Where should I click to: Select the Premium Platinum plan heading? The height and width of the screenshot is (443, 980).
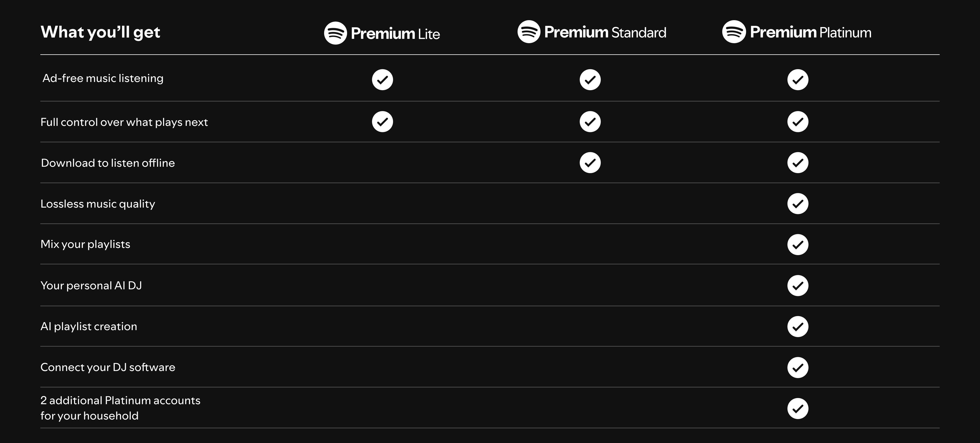pos(810,32)
